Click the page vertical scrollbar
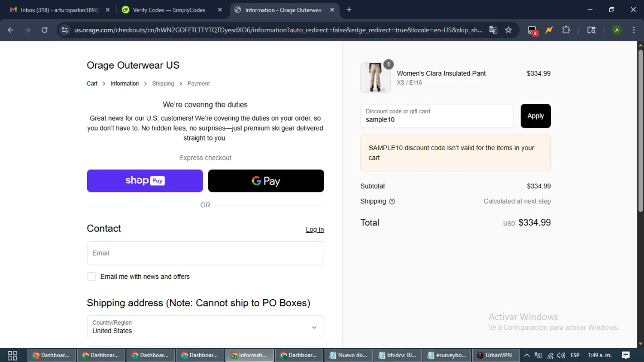 point(640,131)
